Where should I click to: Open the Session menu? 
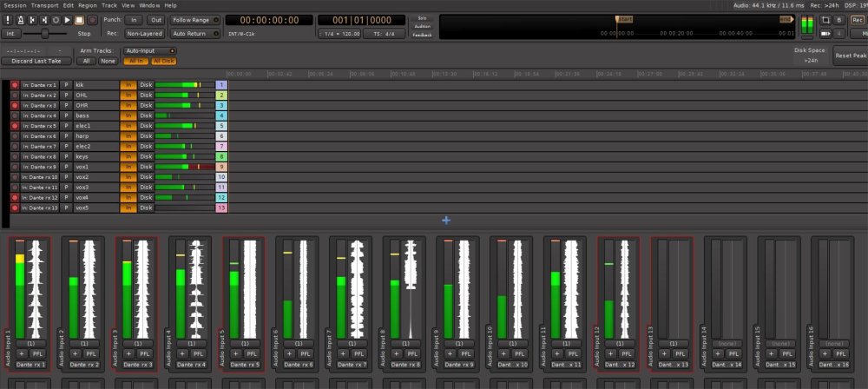click(x=15, y=5)
